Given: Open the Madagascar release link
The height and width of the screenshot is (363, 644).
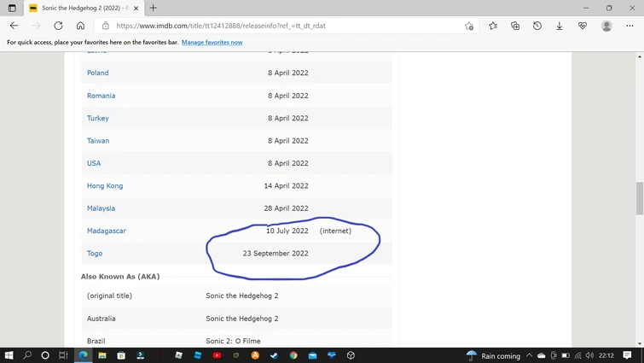Looking at the screenshot, I should click(x=107, y=231).
